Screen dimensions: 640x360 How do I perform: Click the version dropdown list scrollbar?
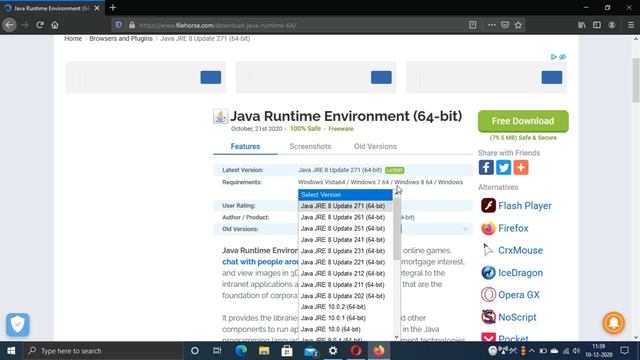(x=397, y=229)
